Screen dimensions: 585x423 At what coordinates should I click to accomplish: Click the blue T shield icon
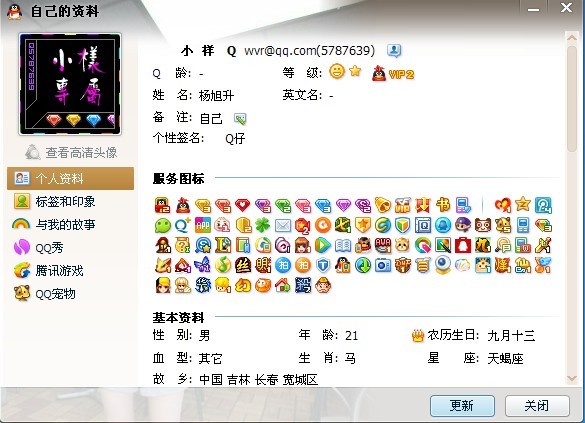[323, 266]
